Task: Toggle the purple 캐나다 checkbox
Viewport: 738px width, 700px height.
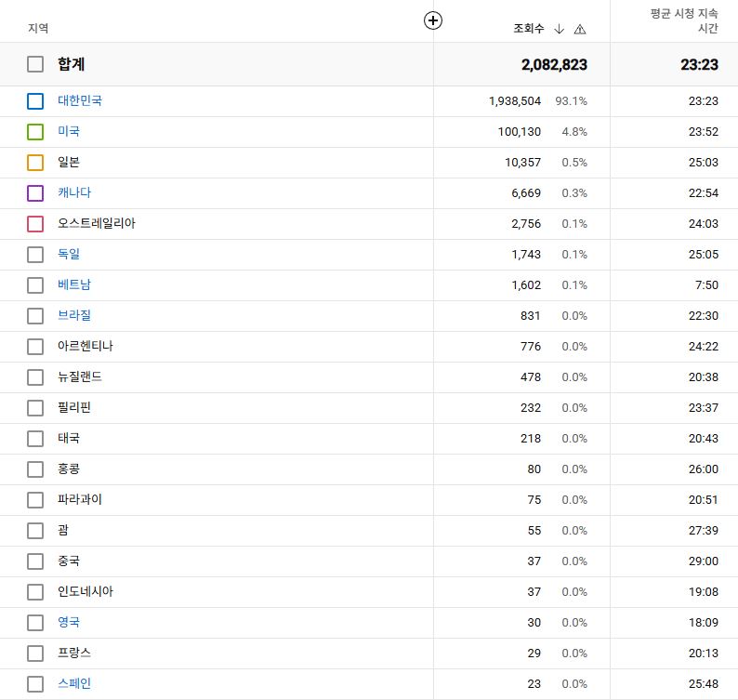Action: click(x=35, y=193)
